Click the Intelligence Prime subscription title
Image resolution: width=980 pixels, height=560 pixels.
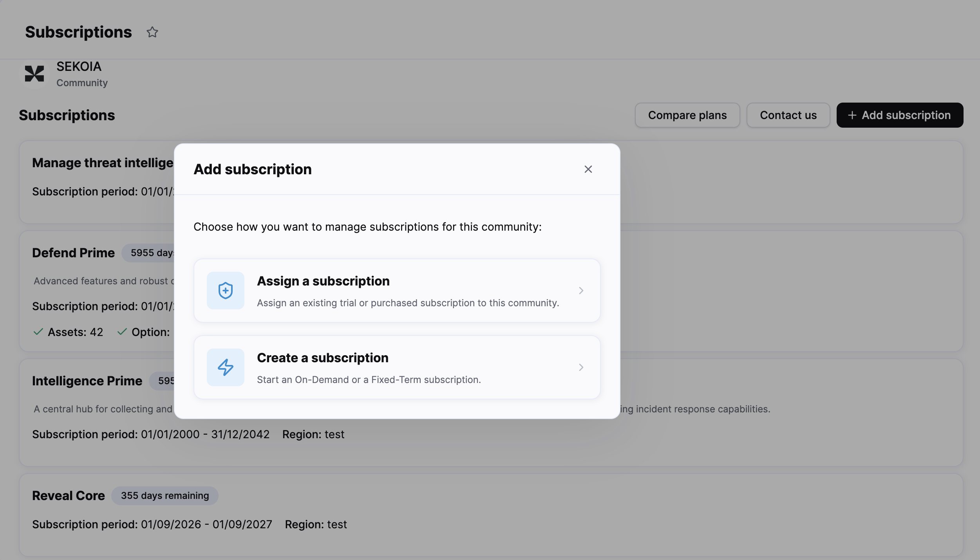coord(87,381)
